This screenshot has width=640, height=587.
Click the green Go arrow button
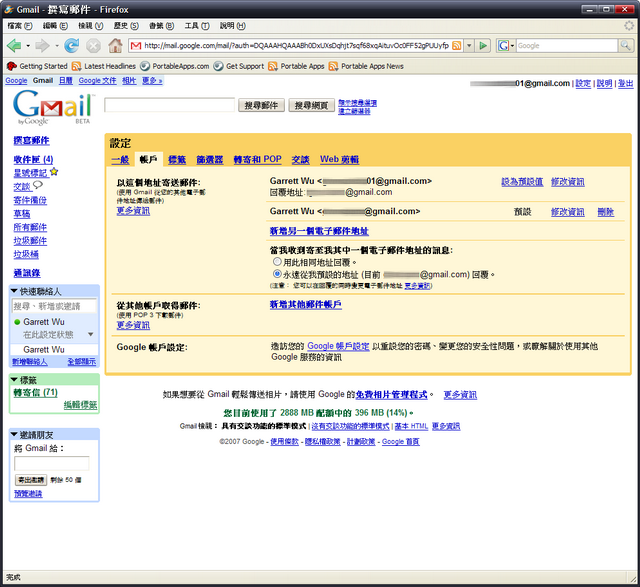483,45
